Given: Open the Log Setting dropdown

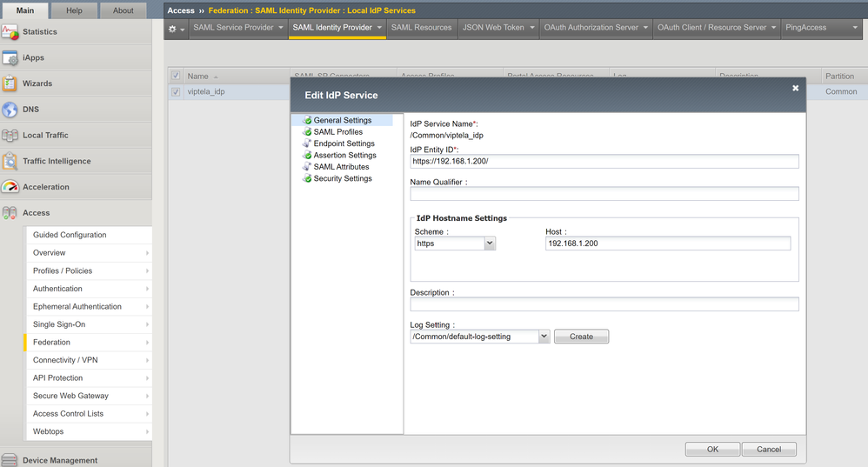Looking at the screenshot, I should tap(479, 337).
